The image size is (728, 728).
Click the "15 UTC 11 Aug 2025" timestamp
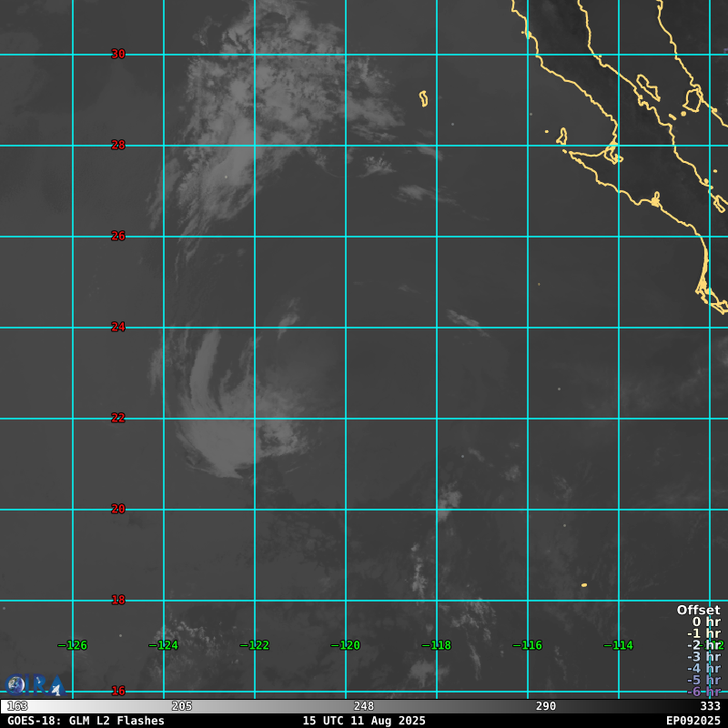(x=364, y=721)
